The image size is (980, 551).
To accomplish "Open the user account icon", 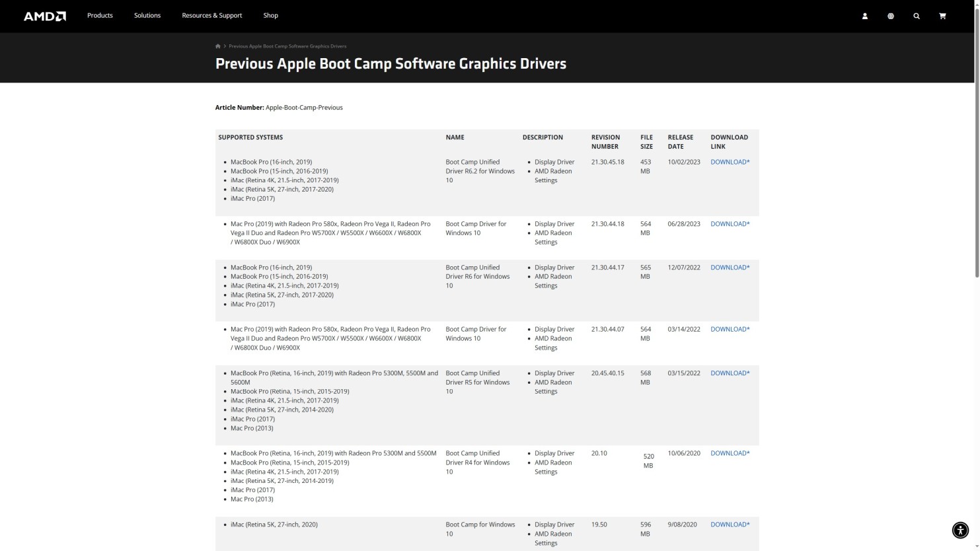I will click(x=864, y=16).
